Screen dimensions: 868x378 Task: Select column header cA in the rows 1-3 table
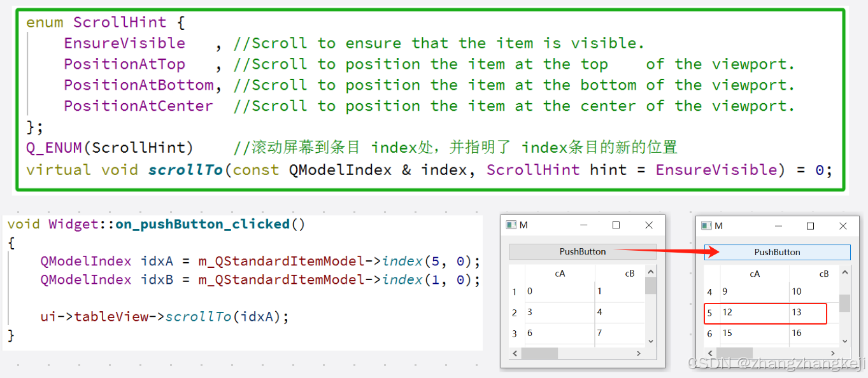point(560,274)
